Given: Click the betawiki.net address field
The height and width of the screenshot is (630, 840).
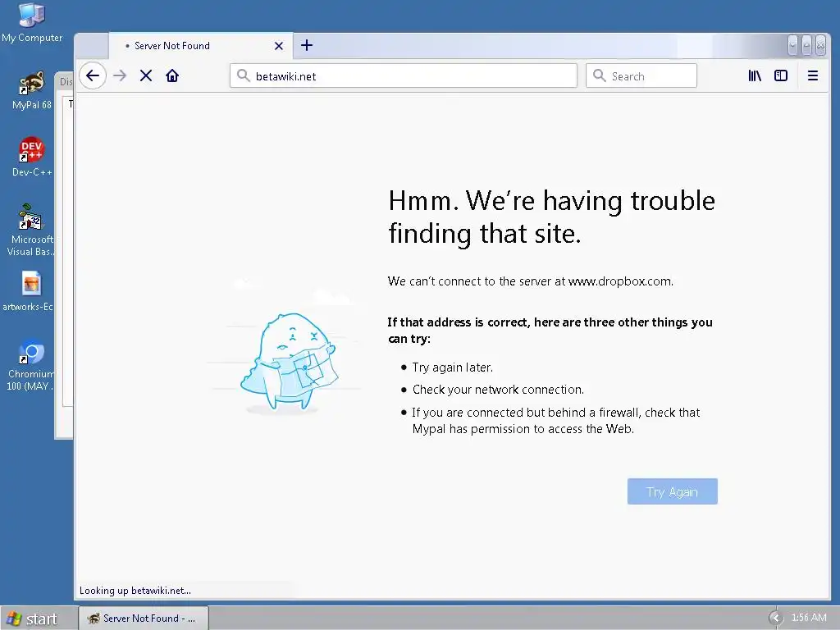Looking at the screenshot, I should coord(404,75).
